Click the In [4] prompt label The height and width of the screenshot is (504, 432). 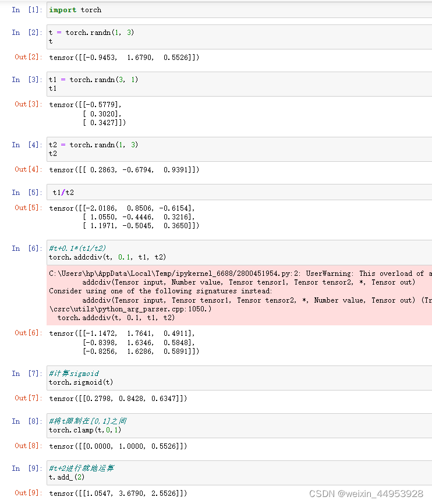(x=27, y=145)
